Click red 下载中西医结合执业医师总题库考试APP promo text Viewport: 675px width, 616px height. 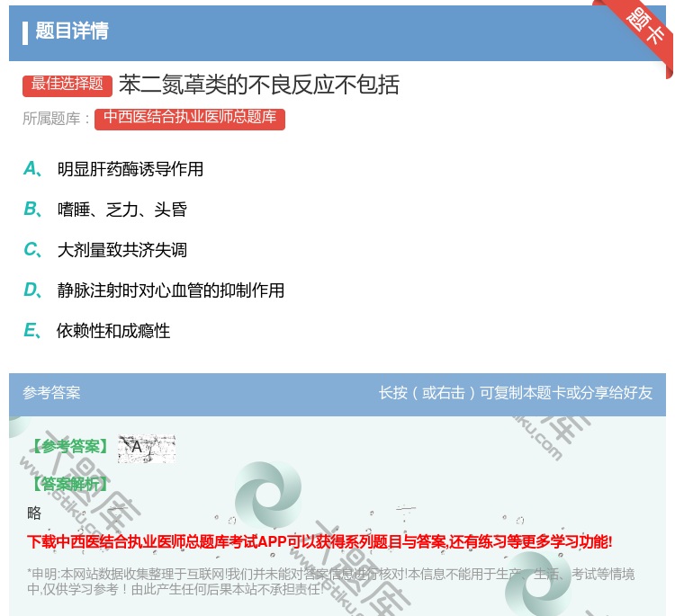point(319,541)
